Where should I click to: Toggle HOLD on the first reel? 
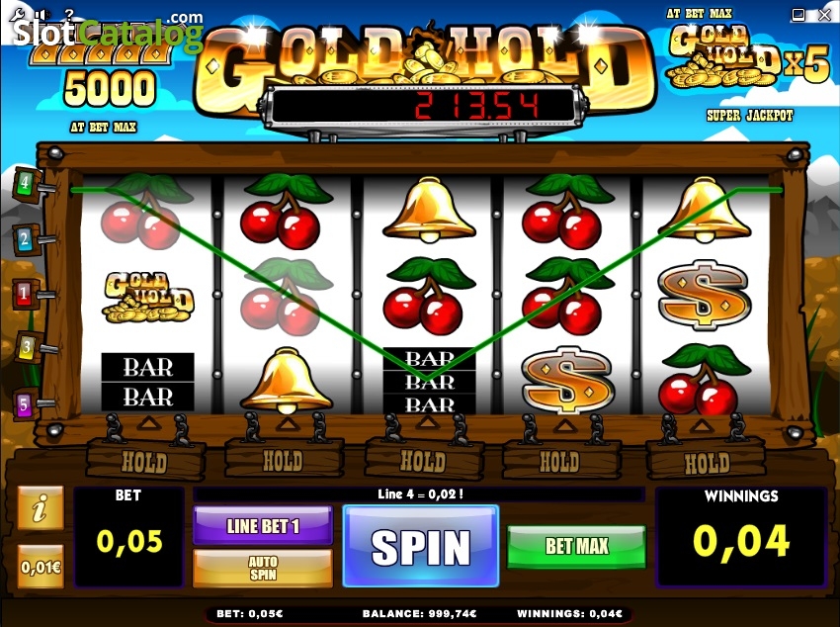145,460
